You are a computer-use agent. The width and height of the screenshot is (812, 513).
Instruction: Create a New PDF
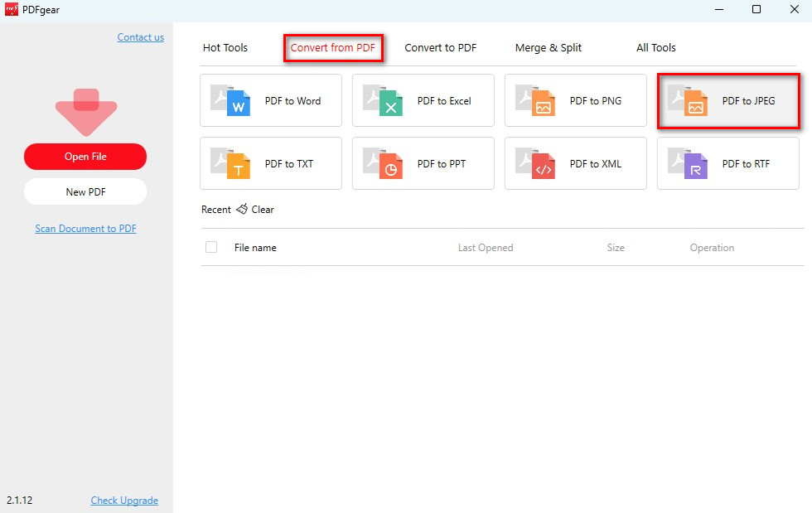[x=85, y=191]
